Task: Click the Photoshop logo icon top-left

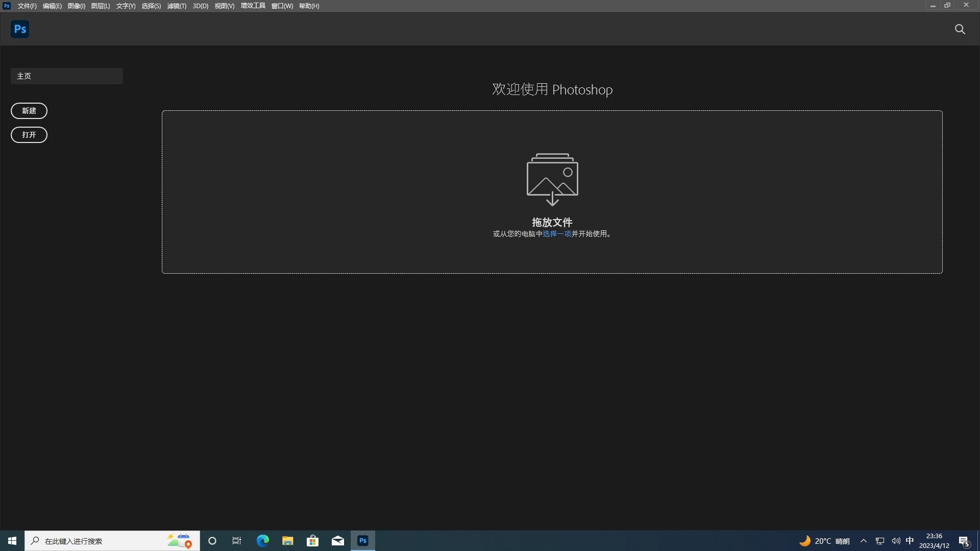Action: pyautogui.click(x=19, y=29)
